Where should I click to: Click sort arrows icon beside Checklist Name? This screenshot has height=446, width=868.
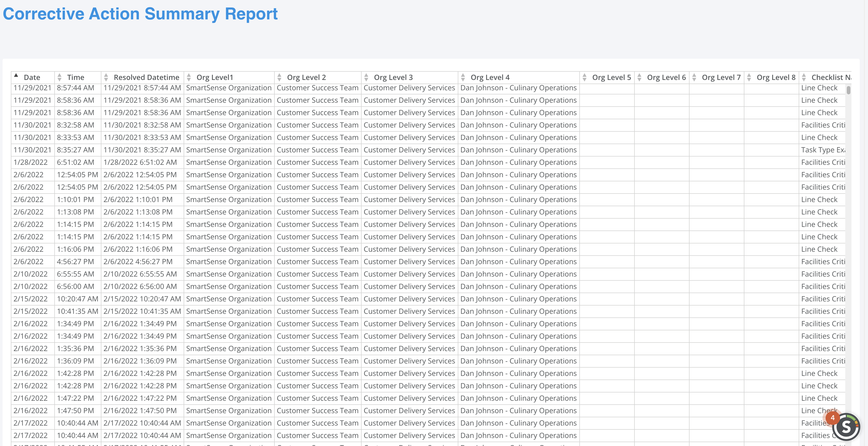point(804,78)
